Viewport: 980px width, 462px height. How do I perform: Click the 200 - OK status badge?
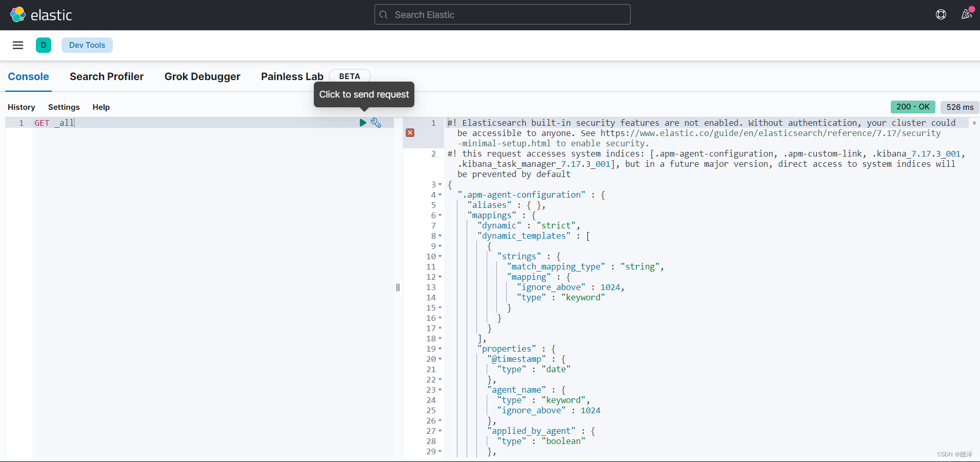pos(913,107)
